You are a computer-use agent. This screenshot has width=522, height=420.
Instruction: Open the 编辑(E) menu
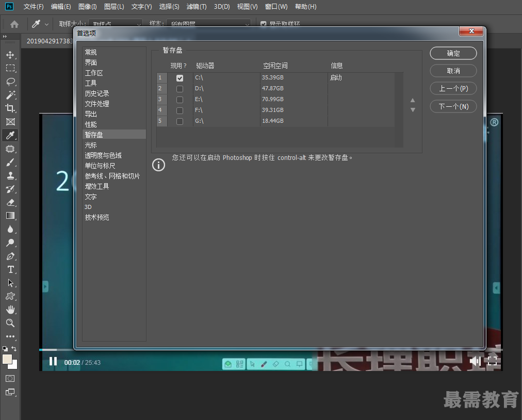click(x=61, y=7)
